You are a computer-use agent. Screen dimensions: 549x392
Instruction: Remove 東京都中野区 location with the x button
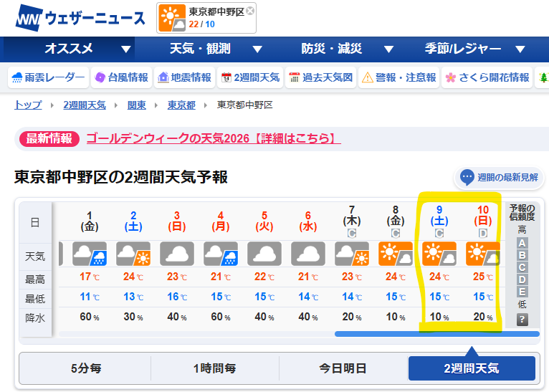coord(250,11)
